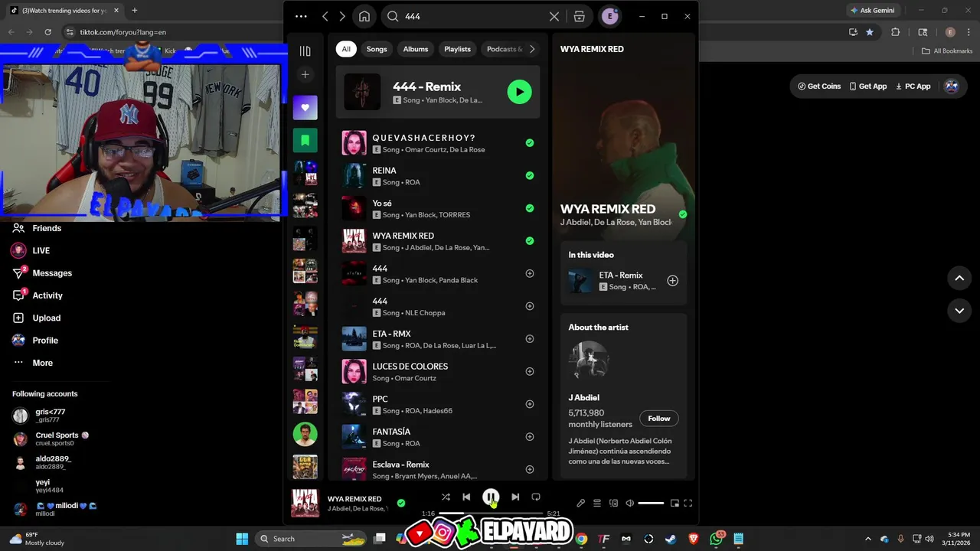Open Ask Gemini in Chrome
Screen dimensions: 980x551
pos(872,11)
